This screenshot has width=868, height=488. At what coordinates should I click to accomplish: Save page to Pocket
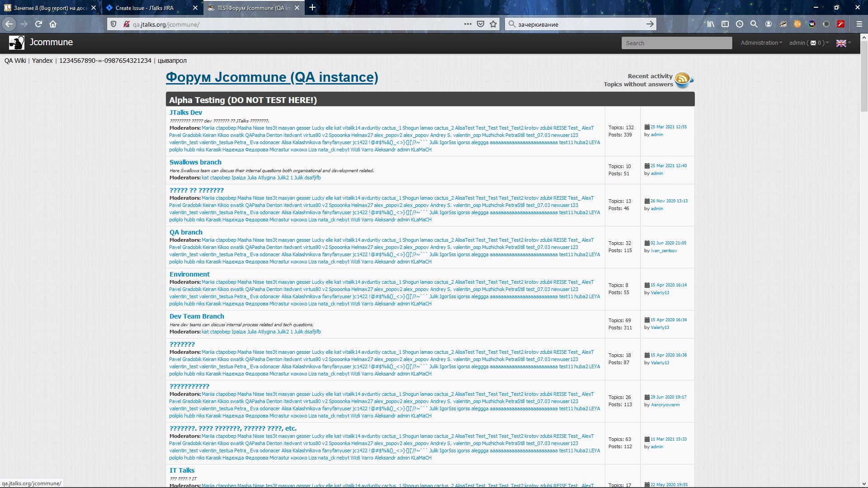coord(481,24)
